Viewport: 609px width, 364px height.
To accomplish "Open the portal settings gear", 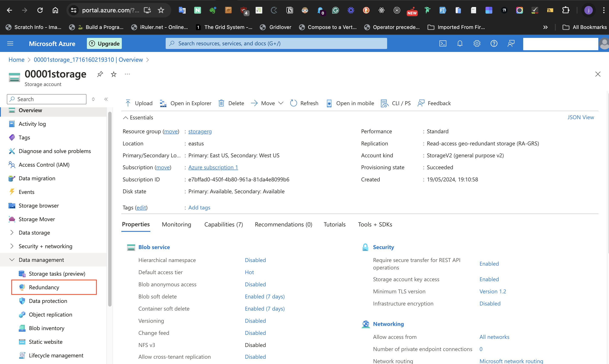I will [x=477, y=43].
